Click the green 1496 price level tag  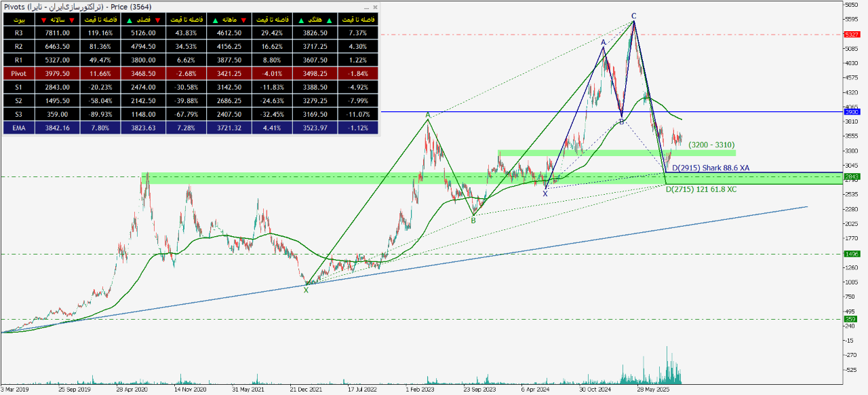[851, 254]
